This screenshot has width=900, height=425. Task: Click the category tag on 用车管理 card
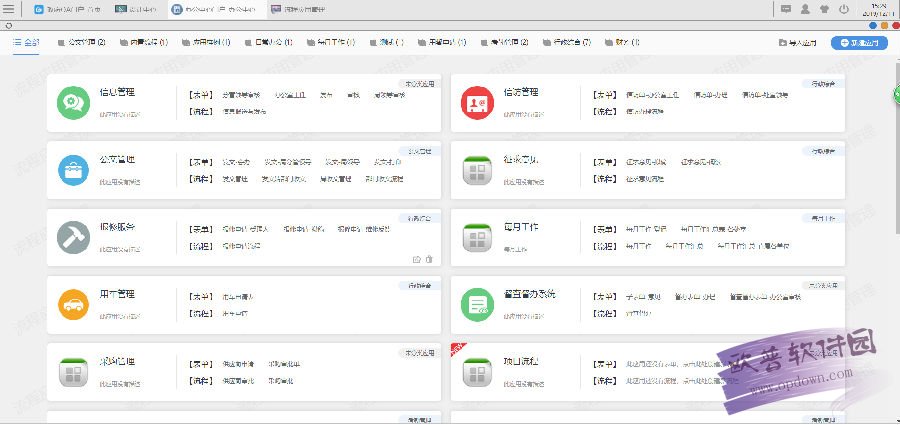click(x=420, y=285)
